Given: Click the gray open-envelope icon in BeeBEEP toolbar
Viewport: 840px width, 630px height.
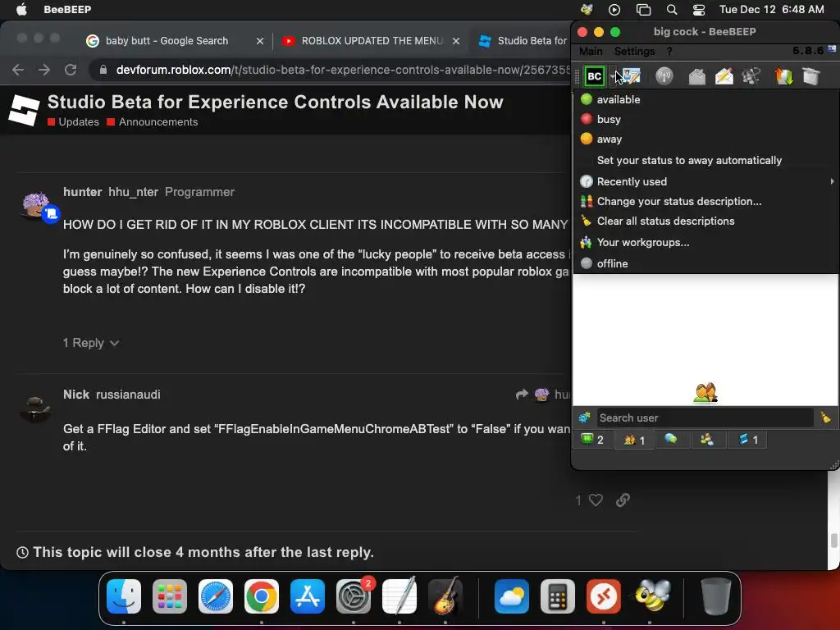Looking at the screenshot, I should pyautogui.click(x=696, y=76).
